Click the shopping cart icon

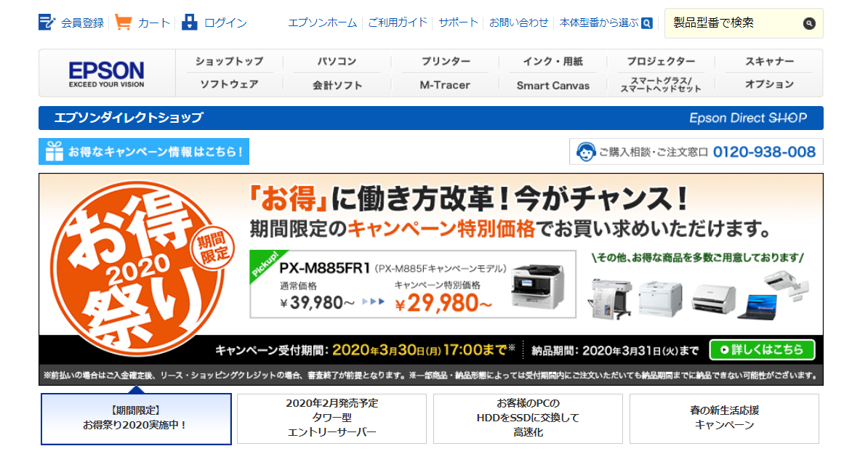[x=123, y=22]
